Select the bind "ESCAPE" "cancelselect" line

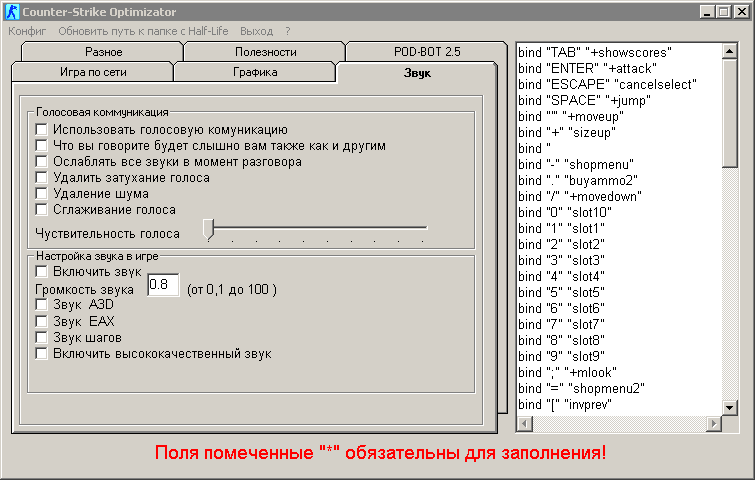(607, 84)
